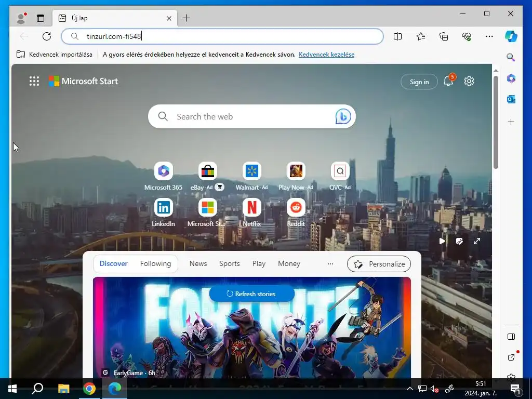Add sidebar app with plus icon
532x399 pixels.
tap(511, 122)
